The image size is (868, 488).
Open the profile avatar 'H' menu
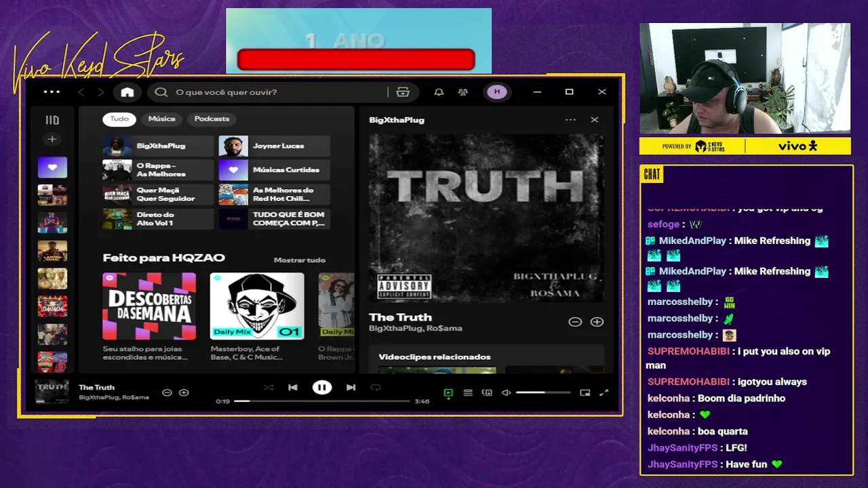[x=497, y=92]
